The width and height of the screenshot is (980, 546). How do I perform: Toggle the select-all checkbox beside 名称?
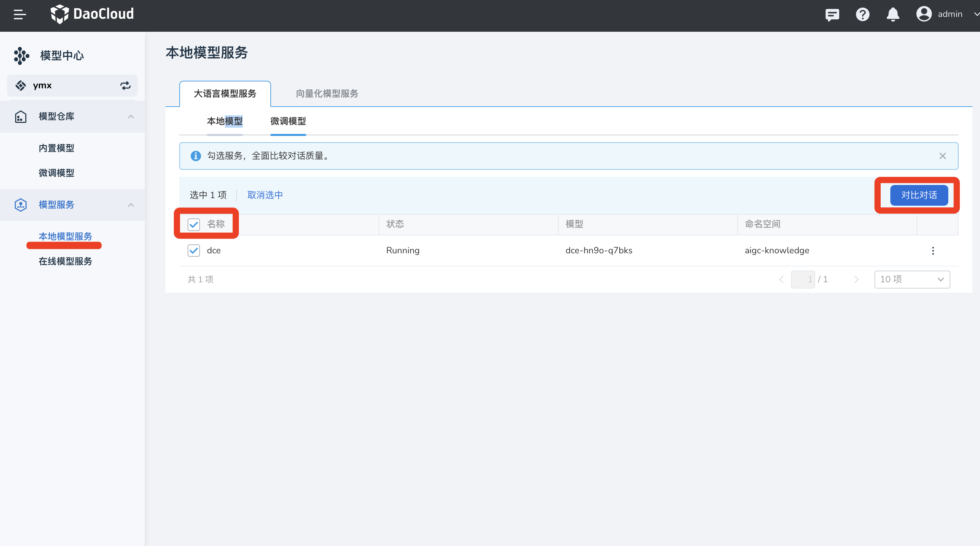[x=194, y=224]
